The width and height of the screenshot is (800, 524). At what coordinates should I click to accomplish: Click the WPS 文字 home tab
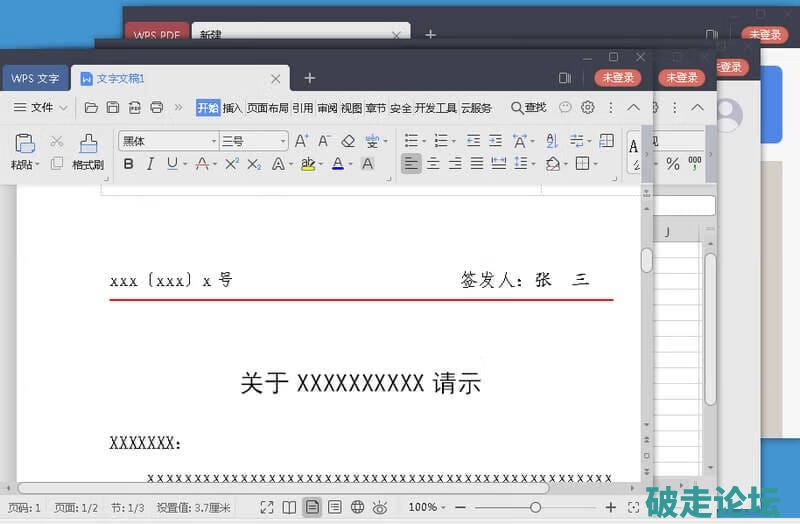coord(35,78)
